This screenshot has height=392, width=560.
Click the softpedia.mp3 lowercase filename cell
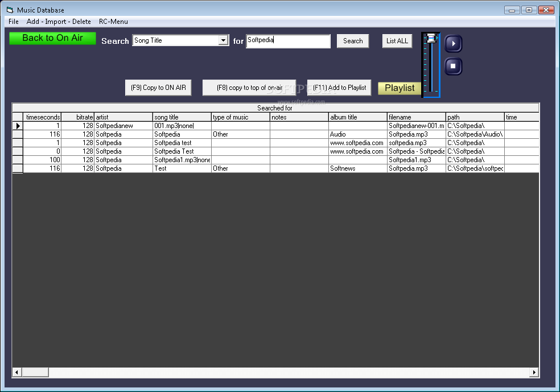click(x=417, y=143)
